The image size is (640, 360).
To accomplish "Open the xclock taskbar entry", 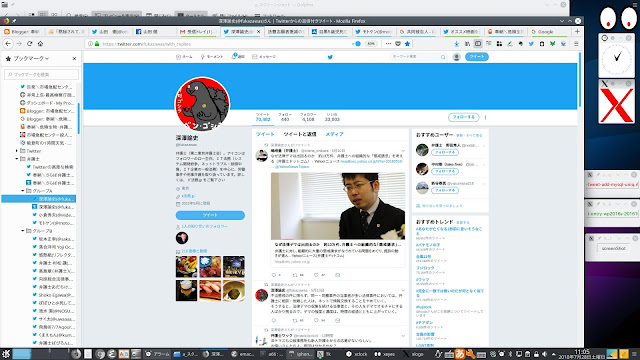I will pos(357,354).
